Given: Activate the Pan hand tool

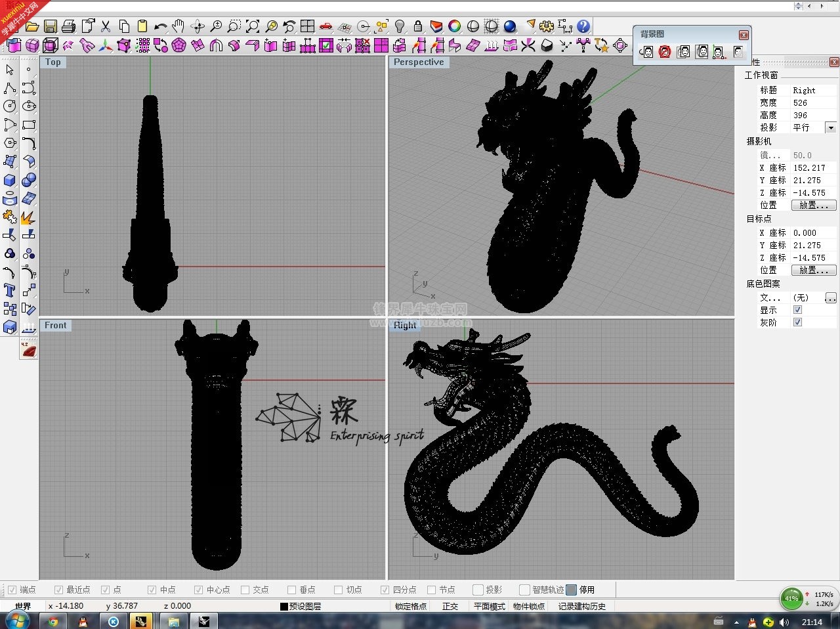Looking at the screenshot, I should tap(178, 27).
